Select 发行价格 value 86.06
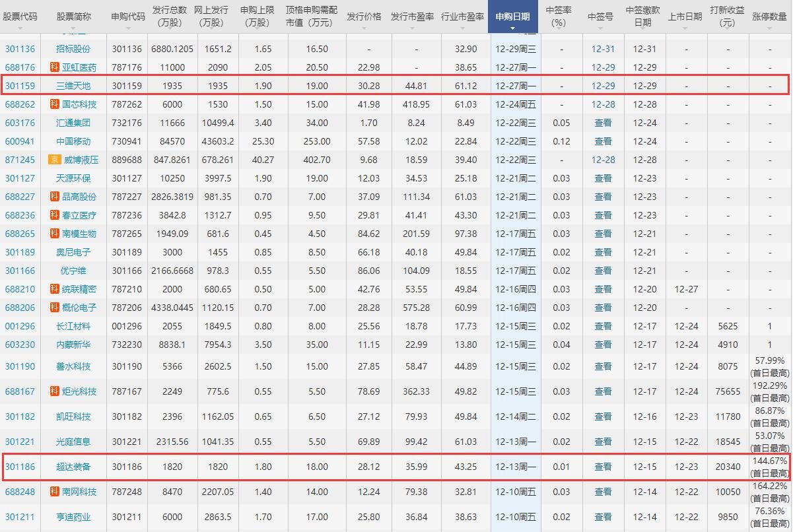 (368, 271)
